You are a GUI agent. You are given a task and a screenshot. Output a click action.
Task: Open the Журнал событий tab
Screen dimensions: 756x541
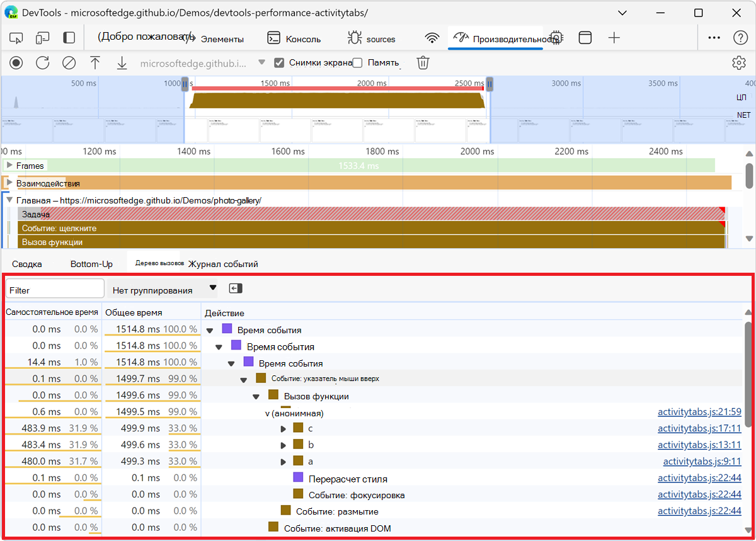point(223,264)
